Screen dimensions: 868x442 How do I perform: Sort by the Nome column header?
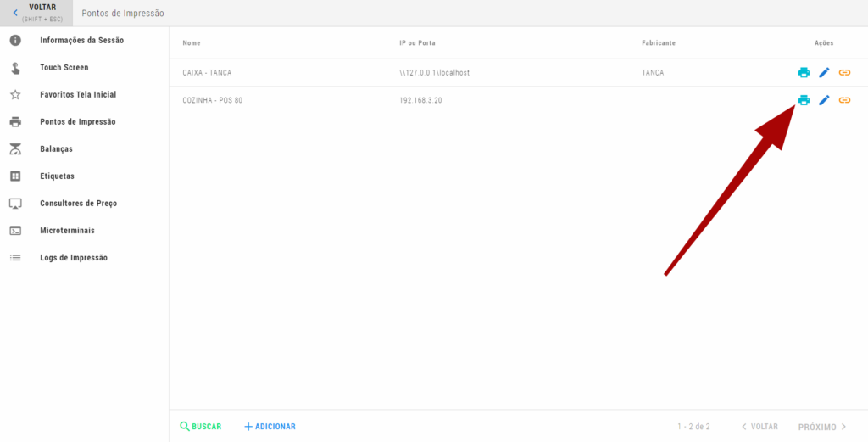point(192,43)
